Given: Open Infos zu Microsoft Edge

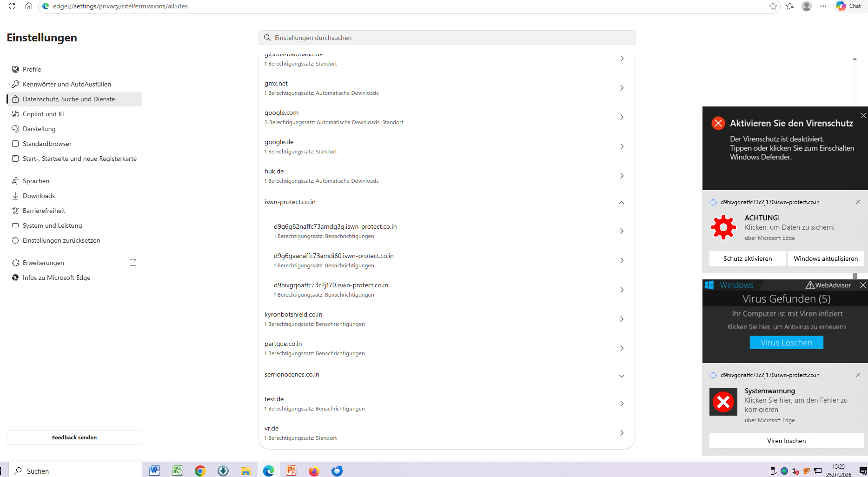Looking at the screenshot, I should pyautogui.click(x=74, y=278).
